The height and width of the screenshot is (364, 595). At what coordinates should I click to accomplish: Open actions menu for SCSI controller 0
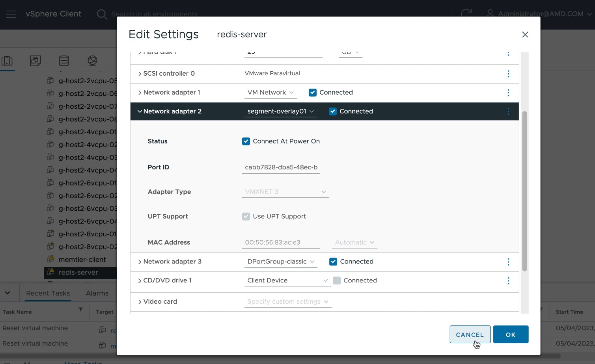(508, 74)
